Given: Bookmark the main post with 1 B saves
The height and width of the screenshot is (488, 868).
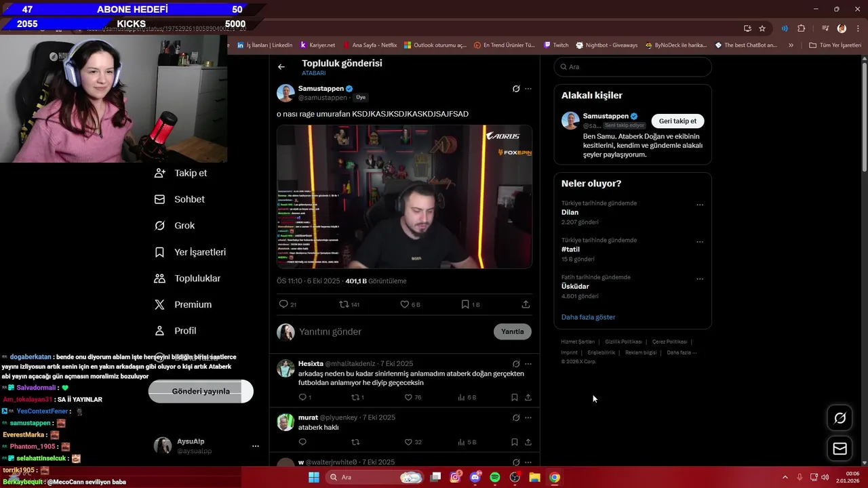Looking at the screenshot, I should pos(465,304).
